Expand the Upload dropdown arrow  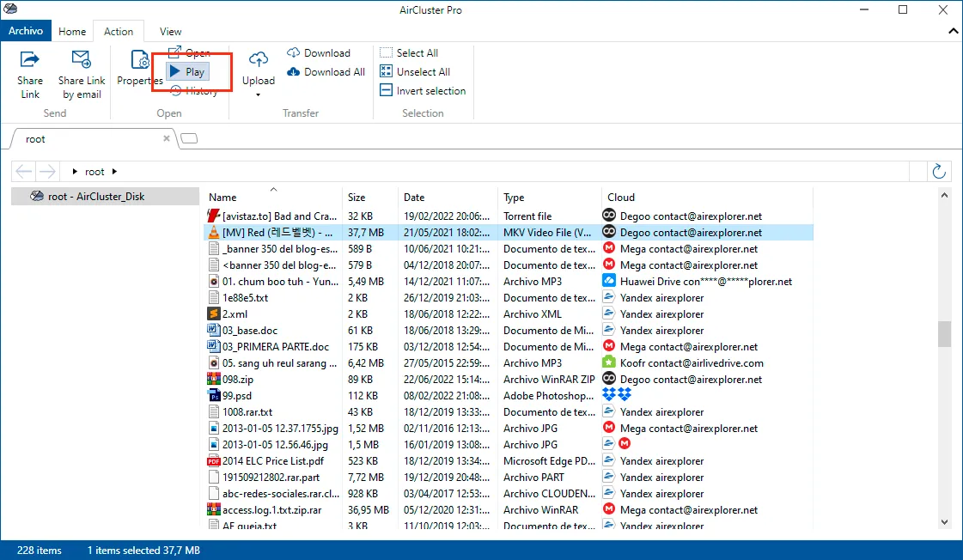[258, 94]
